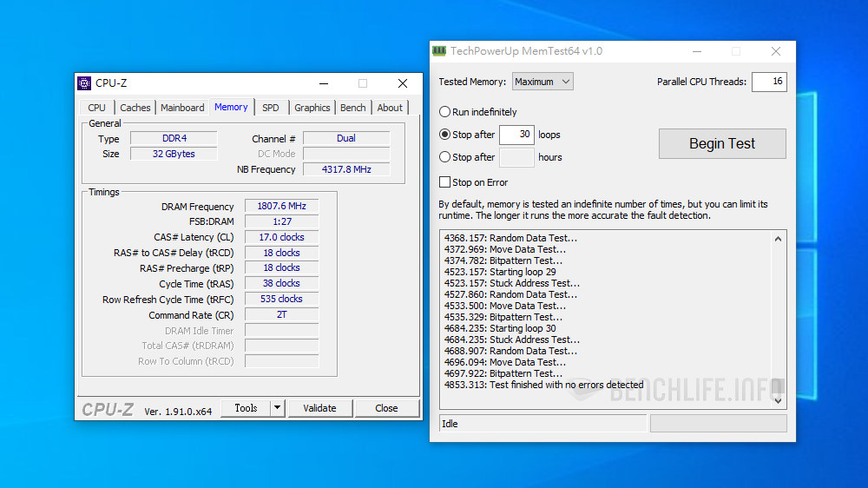Enable Stop on Error checkbox
868x488 pixels.
445,182
